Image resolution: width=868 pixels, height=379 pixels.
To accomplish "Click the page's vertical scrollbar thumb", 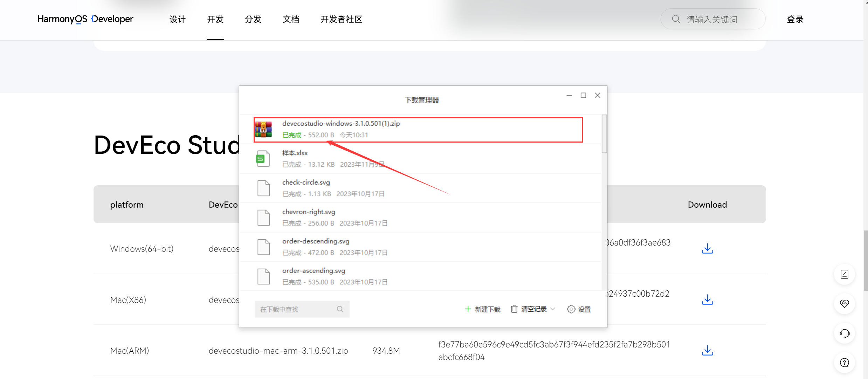I will [x=866, y=261].
